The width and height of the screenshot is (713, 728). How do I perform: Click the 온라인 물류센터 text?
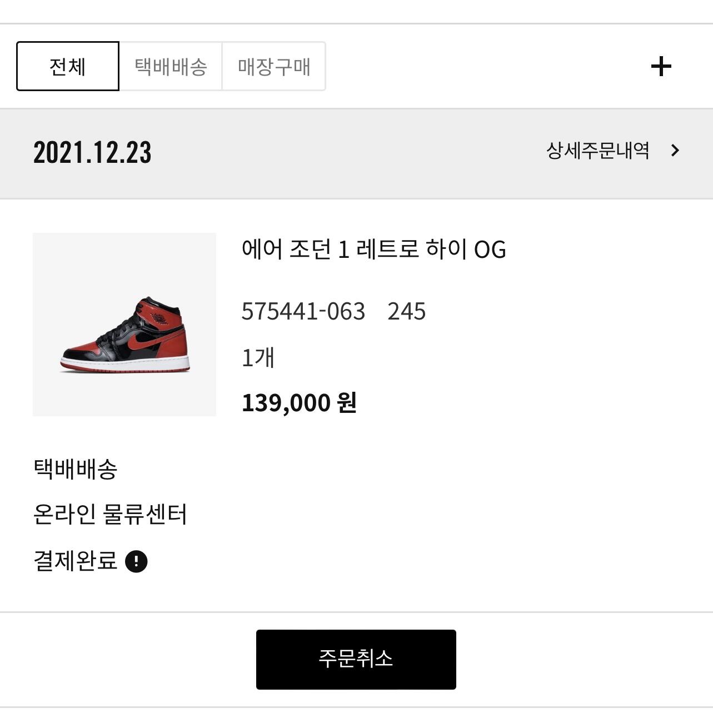[x=110, y=515]
